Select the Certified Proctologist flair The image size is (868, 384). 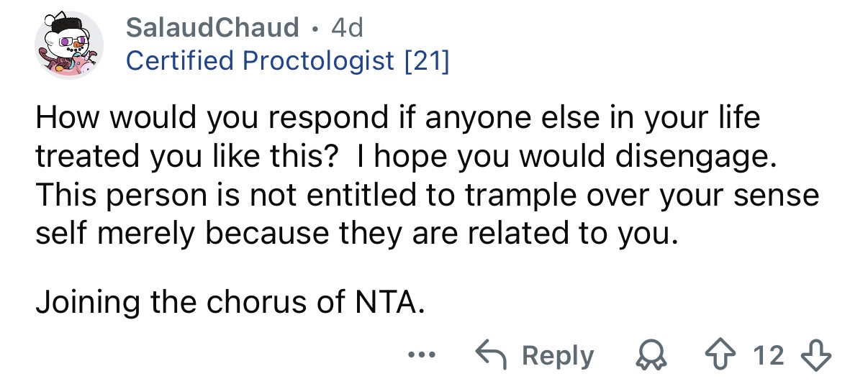coord(260,61)
